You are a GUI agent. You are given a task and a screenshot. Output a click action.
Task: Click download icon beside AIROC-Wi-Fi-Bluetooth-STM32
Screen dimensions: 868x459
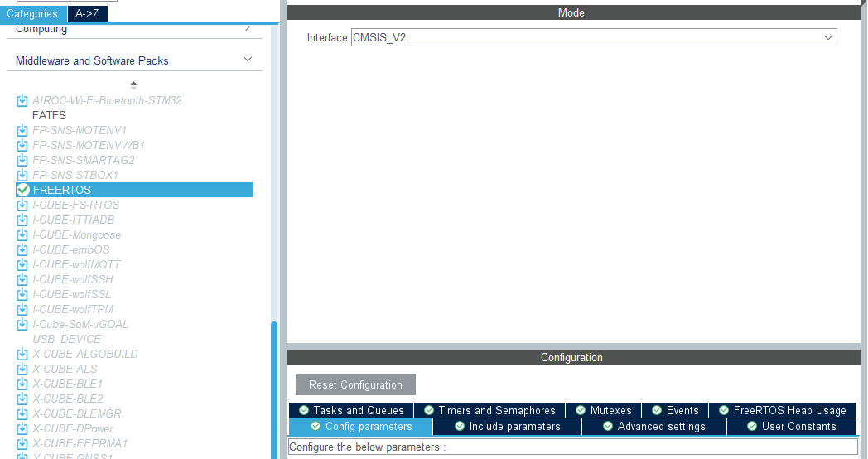click(22, 100)
